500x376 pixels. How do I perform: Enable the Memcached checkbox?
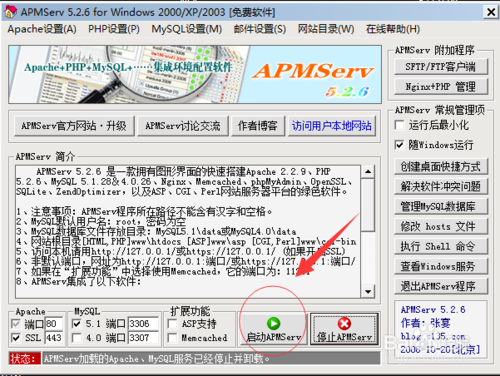[172, 338]
